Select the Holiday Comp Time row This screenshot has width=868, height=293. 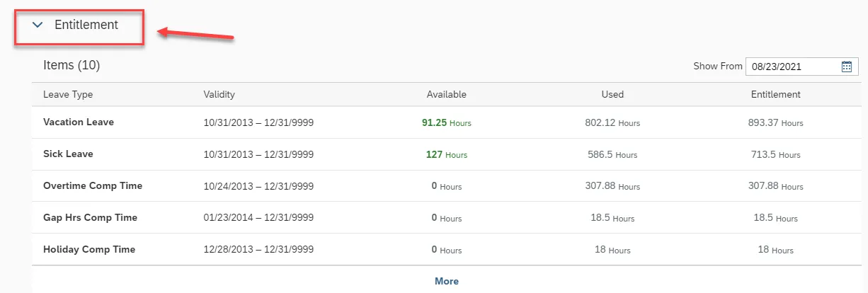[89, 249]
